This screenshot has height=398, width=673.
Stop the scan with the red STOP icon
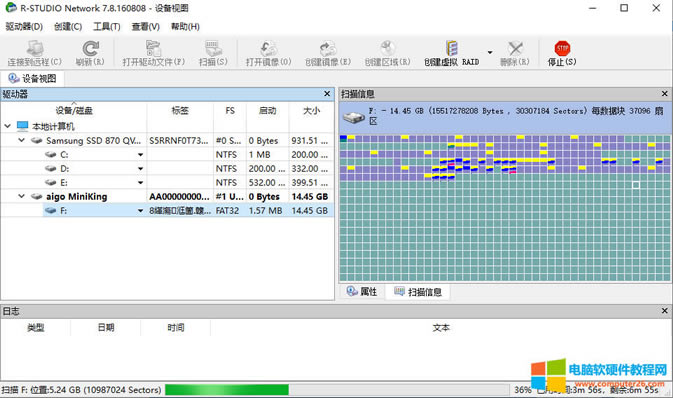click(x=562, y=48)
